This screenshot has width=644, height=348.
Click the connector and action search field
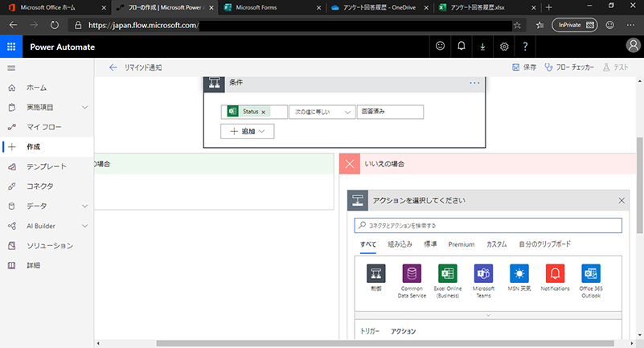point(488,225)
